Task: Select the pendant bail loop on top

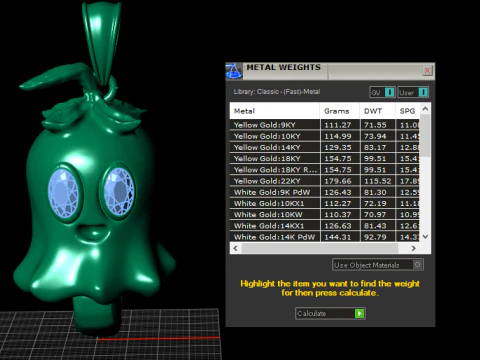Action: (102, 43)
